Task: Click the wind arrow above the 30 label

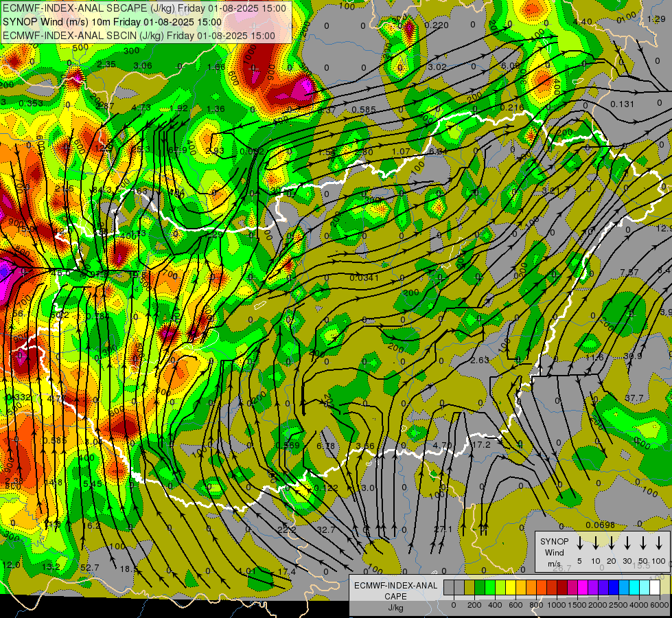Action: coord(627,543)
